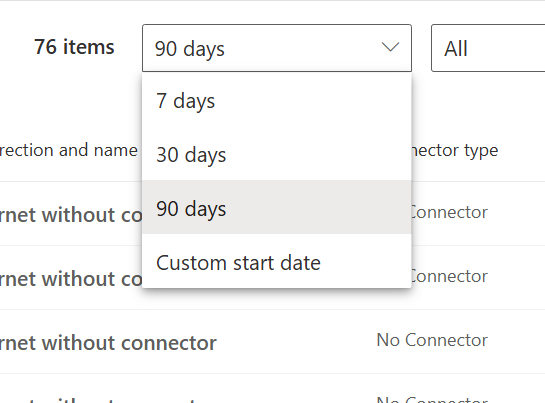Click the chevron arrow in the 90 days box
Screen dimensions: 545x403
tap(390, 47)
